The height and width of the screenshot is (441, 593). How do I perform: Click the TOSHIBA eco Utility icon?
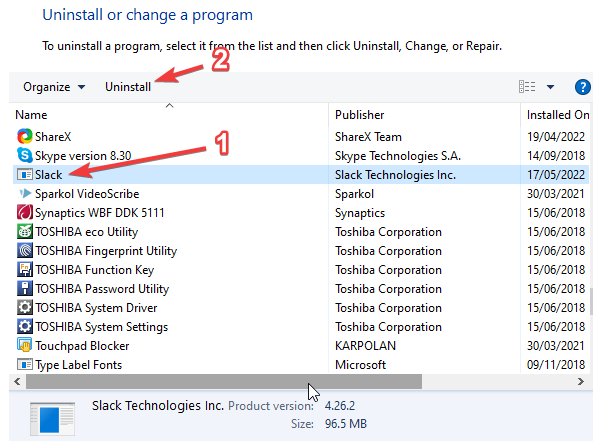(x=25, y=231)
